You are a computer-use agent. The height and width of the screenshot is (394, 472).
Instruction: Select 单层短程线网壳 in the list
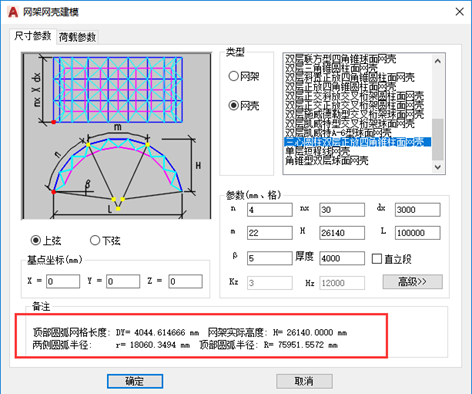click(317, 152)
